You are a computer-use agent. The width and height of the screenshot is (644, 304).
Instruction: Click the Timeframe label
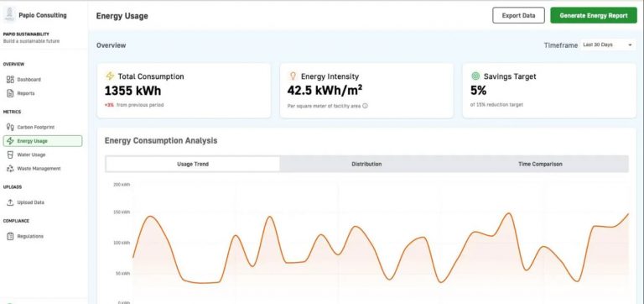coord(561,45)
